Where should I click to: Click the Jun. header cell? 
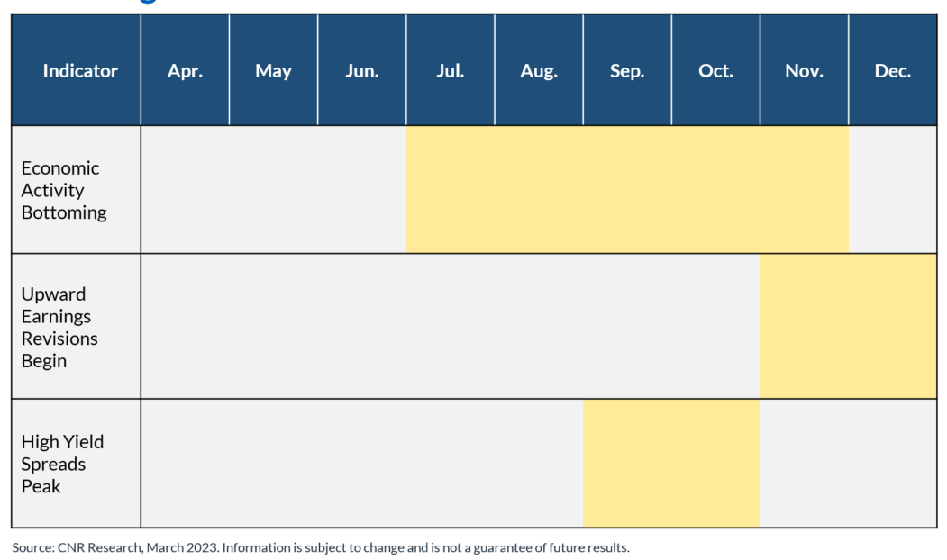tap(361, 70)
